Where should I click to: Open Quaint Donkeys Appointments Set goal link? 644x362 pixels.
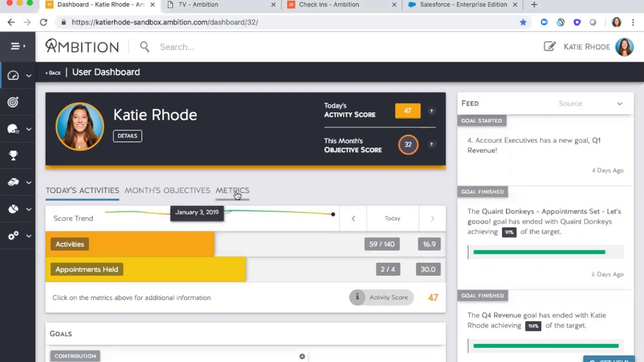544,216
